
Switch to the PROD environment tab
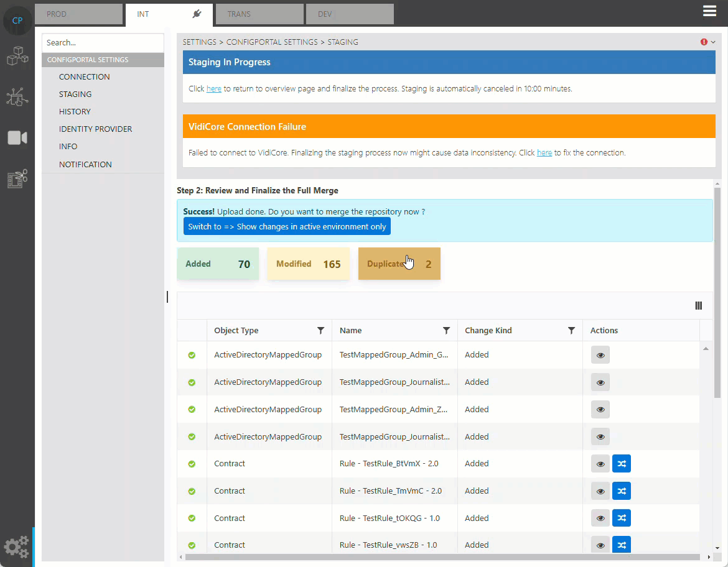tap(78, 14)
